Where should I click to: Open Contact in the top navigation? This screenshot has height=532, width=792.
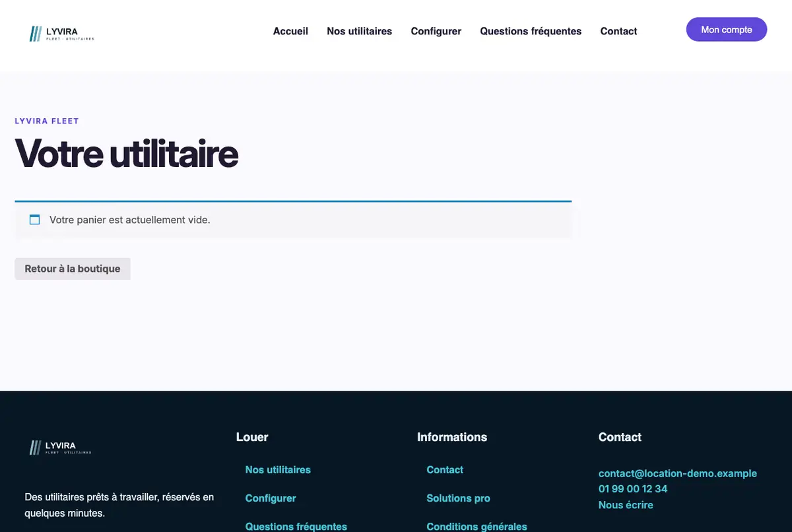(x=618, y=31)
